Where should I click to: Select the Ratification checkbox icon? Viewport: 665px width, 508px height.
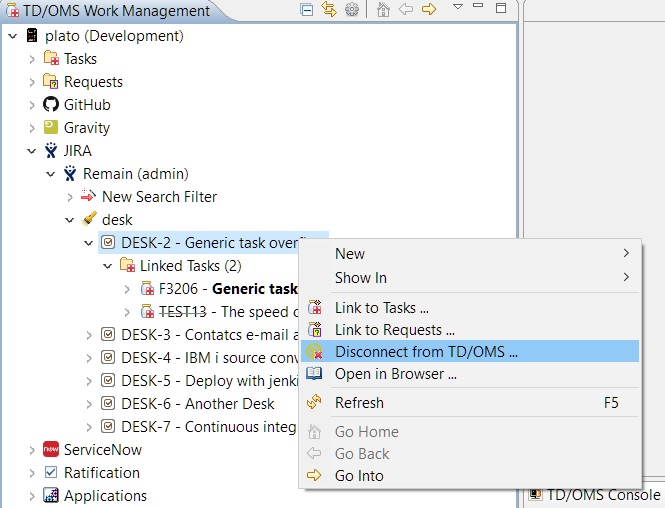(x=51, y=473)
